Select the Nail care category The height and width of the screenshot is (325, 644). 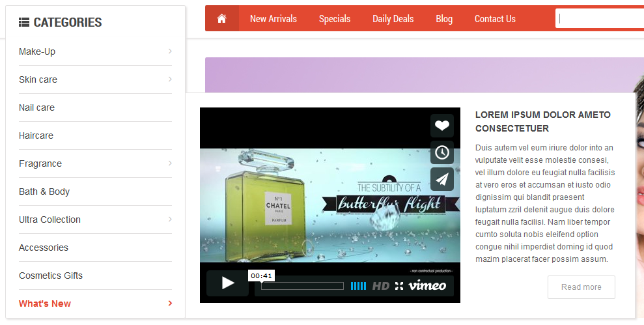[x=36, y=107]
